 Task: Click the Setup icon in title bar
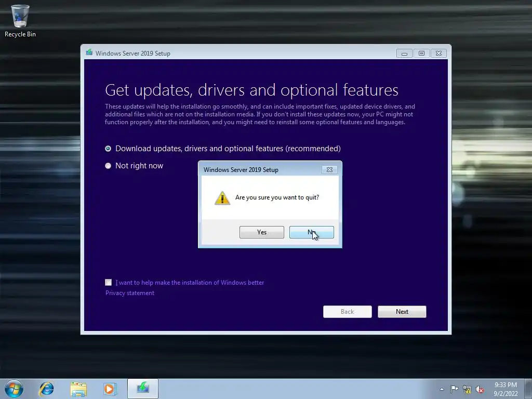pos(89,52)
